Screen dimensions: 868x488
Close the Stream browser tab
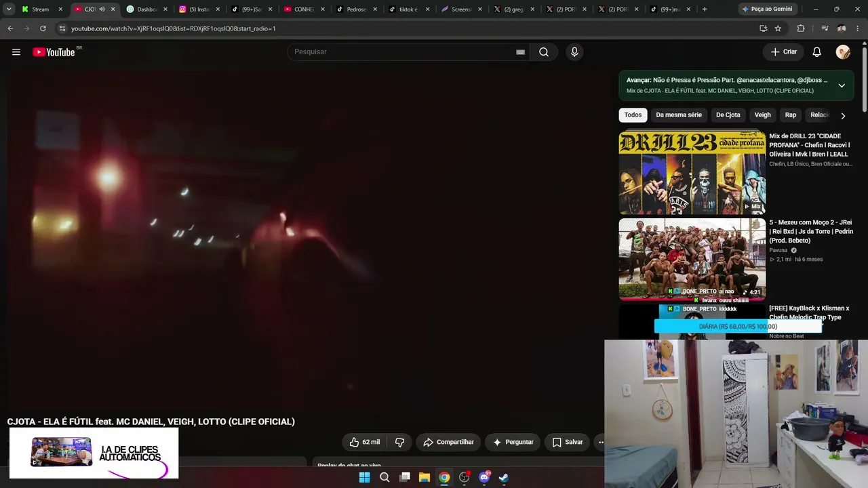pos(60,9)
